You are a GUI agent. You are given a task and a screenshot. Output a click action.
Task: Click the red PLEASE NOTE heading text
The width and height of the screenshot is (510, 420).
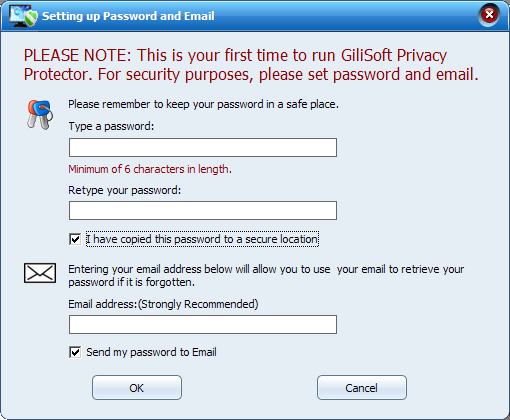pyautogui.click(x=251, y=65)
